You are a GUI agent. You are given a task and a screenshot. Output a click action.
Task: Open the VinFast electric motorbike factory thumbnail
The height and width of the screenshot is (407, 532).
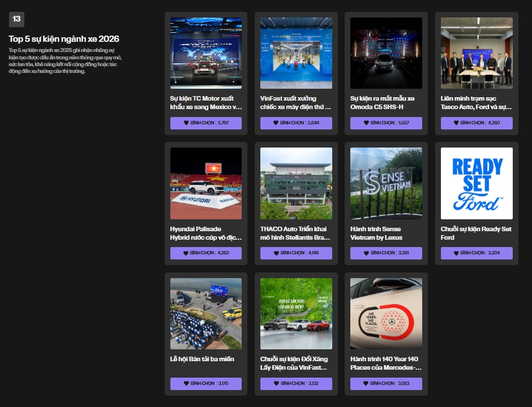[296, 53]
